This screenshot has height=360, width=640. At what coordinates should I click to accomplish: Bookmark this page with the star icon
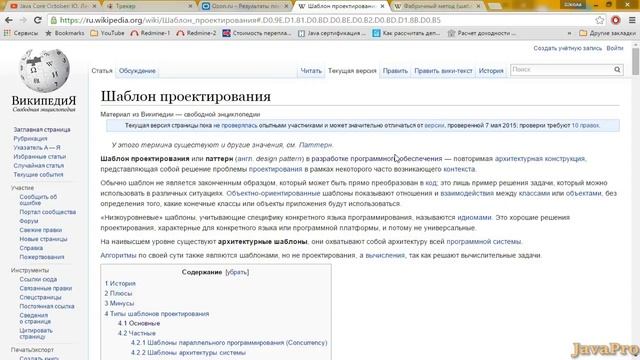tap(599, 20)
